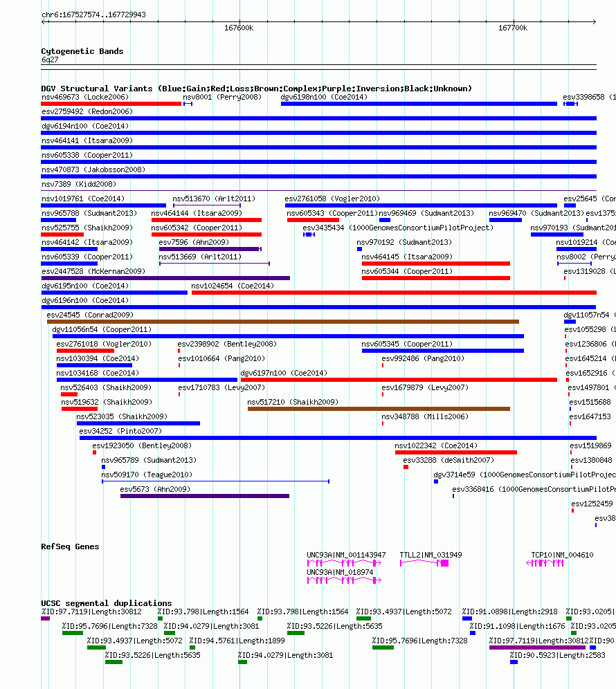The width and height of the screenshot is (616, 689).
Task: Click nsv513669 (Arlt2011) label
Action: (199, 257)
